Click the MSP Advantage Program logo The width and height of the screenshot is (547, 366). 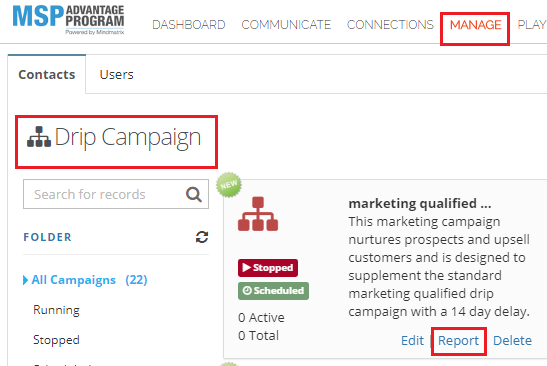coord(68,20)
